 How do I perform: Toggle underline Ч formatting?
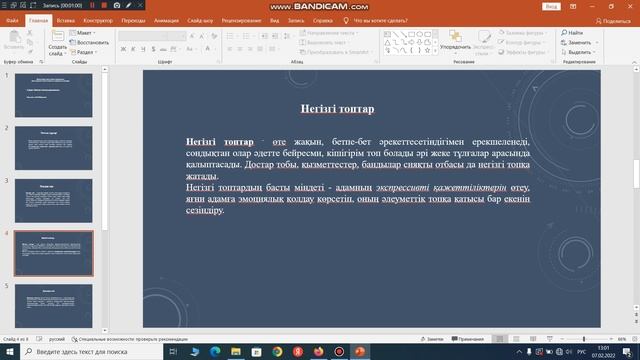click(143, 49)
